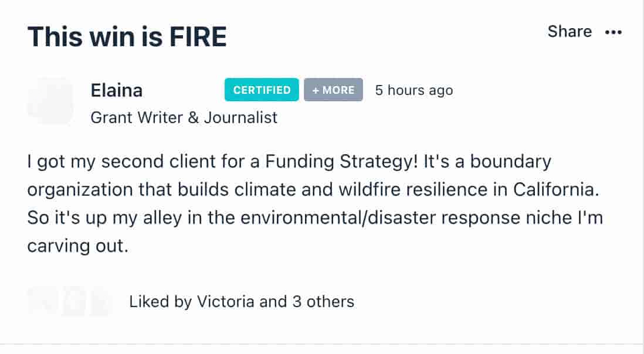Viewport: 644px width, 354px height.
Task: View the first liker's avatar
Action: 43,301
